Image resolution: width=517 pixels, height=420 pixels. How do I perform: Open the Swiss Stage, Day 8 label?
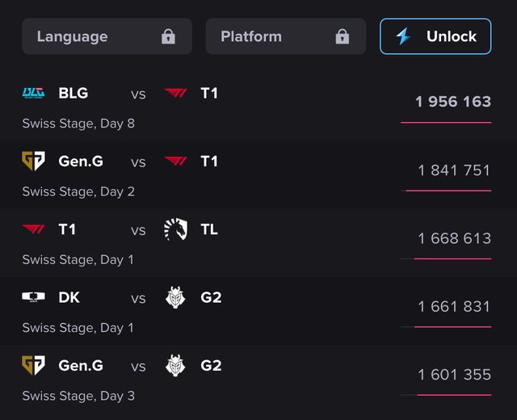point(78,124)
